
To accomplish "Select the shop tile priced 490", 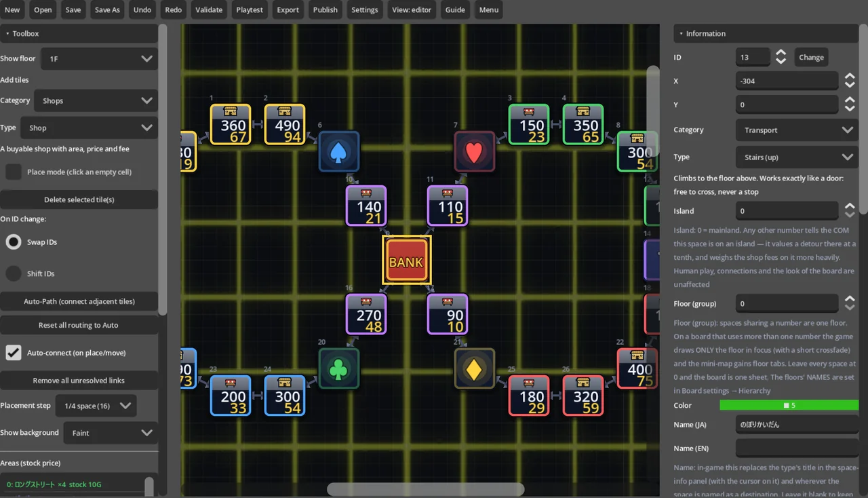I will click(285, 124).
